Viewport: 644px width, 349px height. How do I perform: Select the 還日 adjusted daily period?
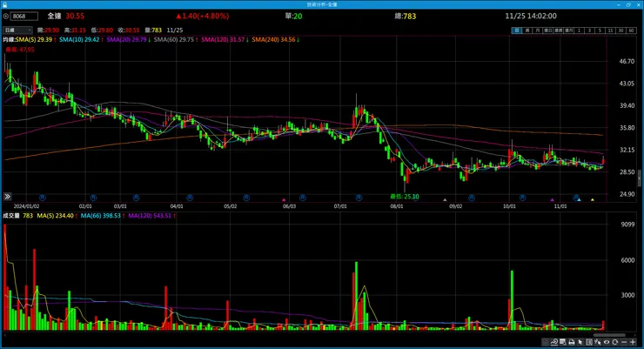(x=548, y=30)
